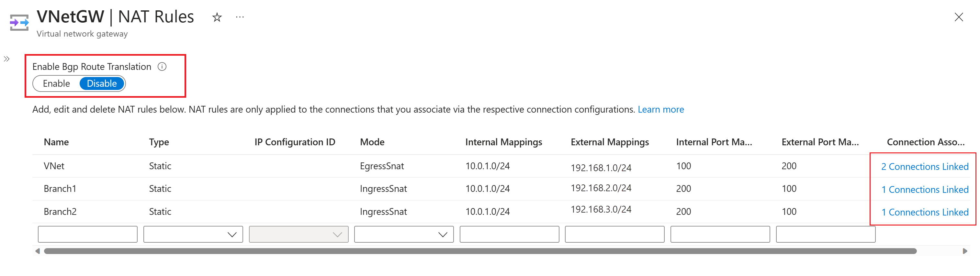The height and width of the screenshot is (276, 980).
Task: Open the Type dropdown in new rule row
Action: click(x=193, y=235)
